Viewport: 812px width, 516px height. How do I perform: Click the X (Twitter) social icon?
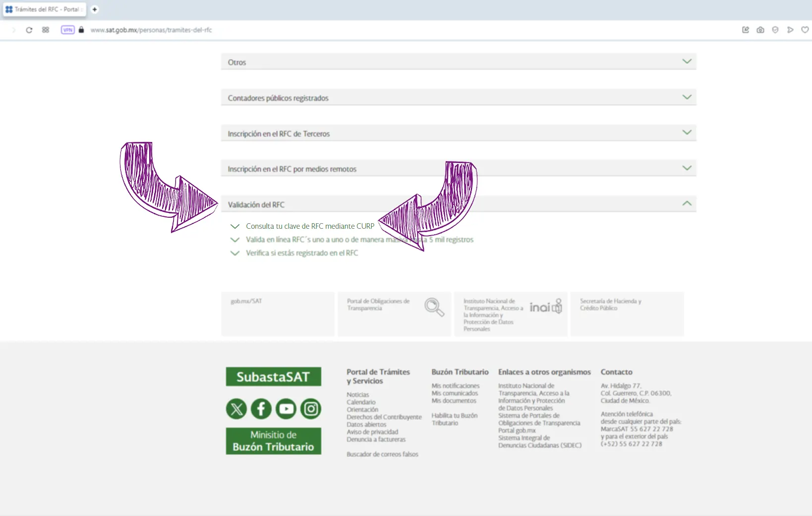point(236,409)
